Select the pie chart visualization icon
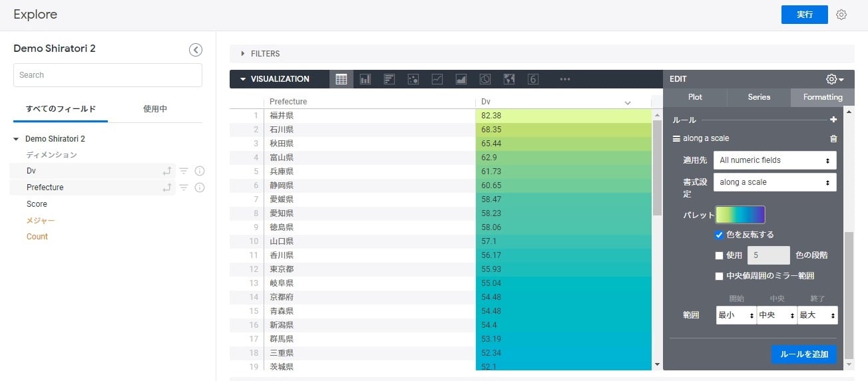 click(x=485, y=79)
